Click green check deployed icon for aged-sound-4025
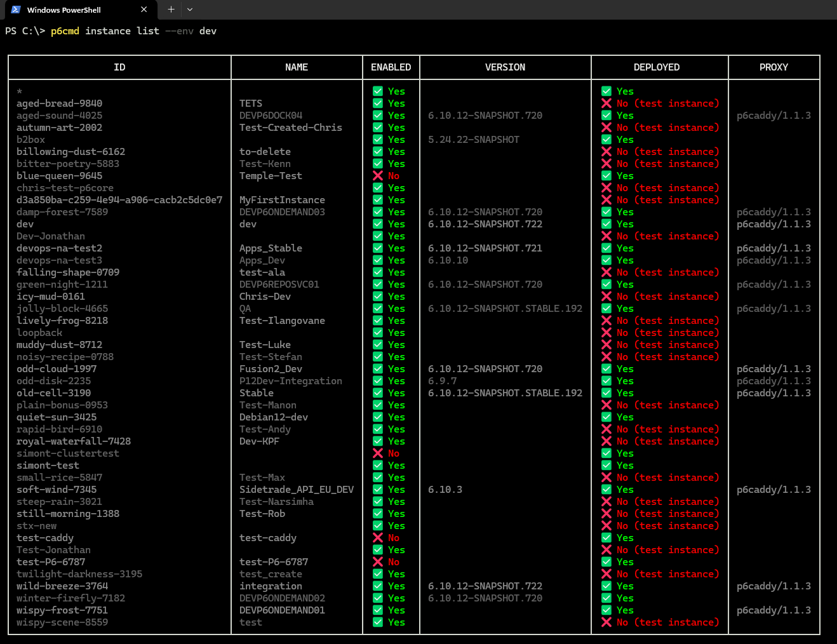Image resolution: width=837 pixels, height=644 pixels. [606, 116]
